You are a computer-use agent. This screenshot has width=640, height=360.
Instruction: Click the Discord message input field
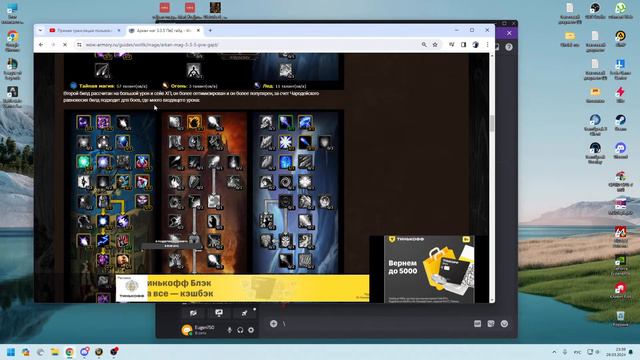(x=376, y=324)
